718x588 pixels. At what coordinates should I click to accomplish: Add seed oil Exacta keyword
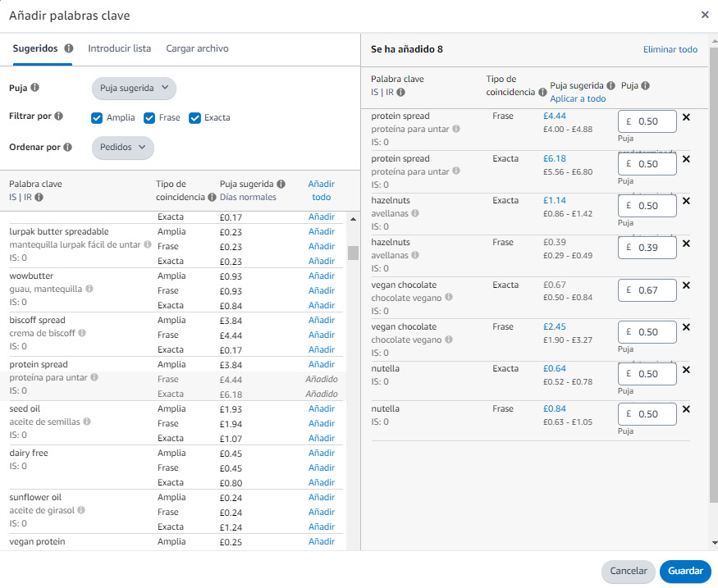[x=321, y=439]
